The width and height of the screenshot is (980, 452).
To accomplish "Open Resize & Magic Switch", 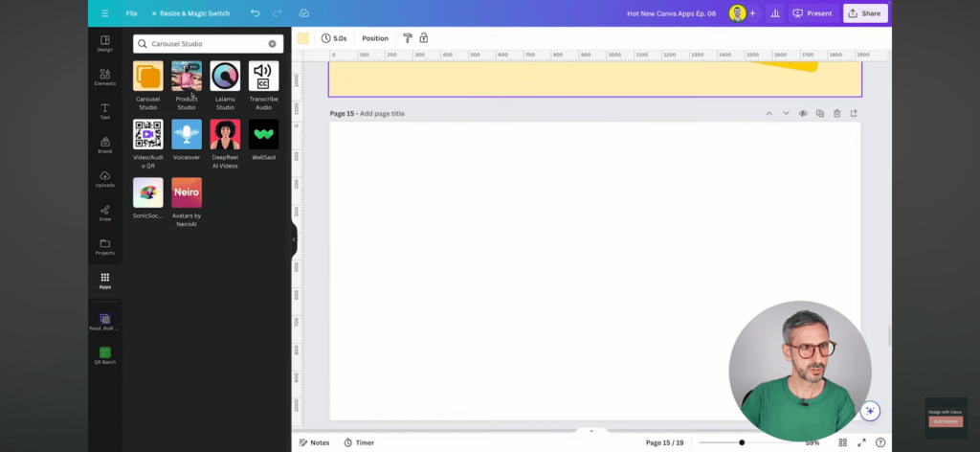I will click(x=190, y=13).
